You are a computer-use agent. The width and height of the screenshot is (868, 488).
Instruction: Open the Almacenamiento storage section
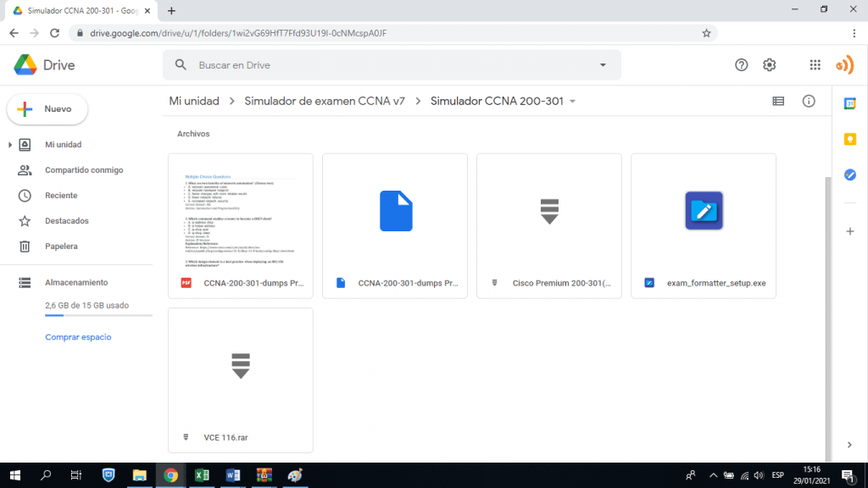pyautogui.click(x=76, y=283)
